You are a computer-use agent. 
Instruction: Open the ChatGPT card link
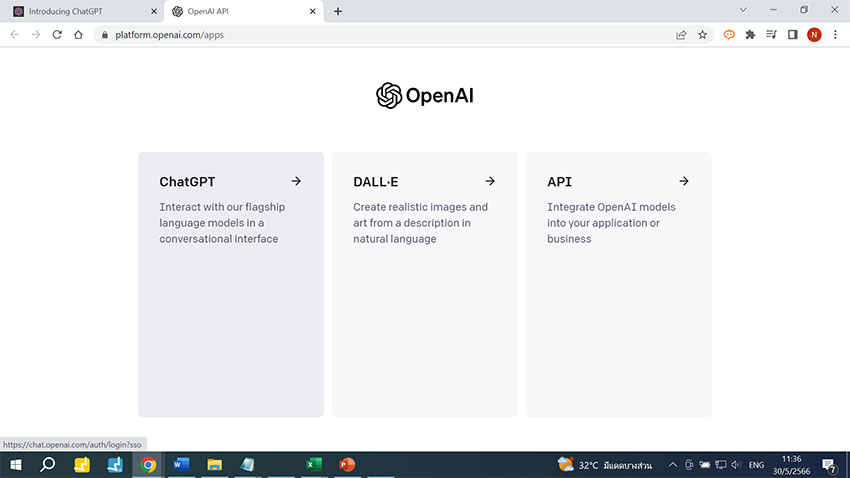pos(230,284)
